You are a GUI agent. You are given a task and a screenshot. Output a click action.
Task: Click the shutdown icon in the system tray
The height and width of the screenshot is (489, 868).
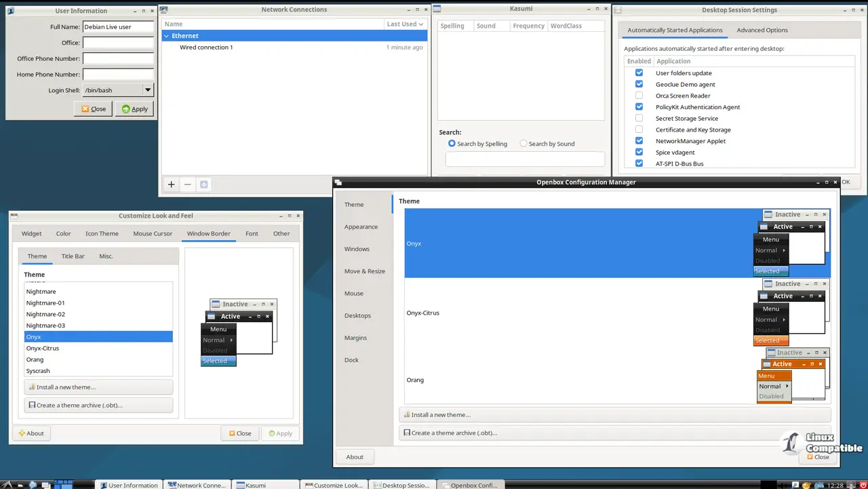click(x=863, y=485)
